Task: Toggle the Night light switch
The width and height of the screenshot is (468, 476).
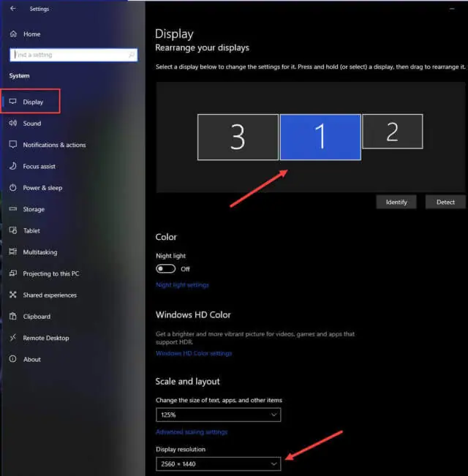Action: [x=165, y=268]
